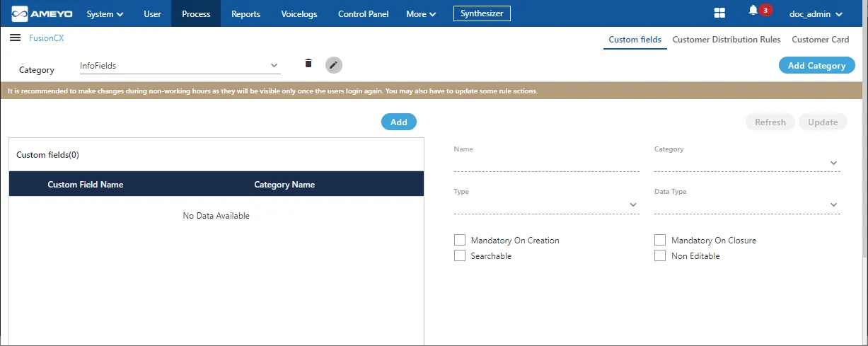Open the FusionCX link

[x=46, y=38]
